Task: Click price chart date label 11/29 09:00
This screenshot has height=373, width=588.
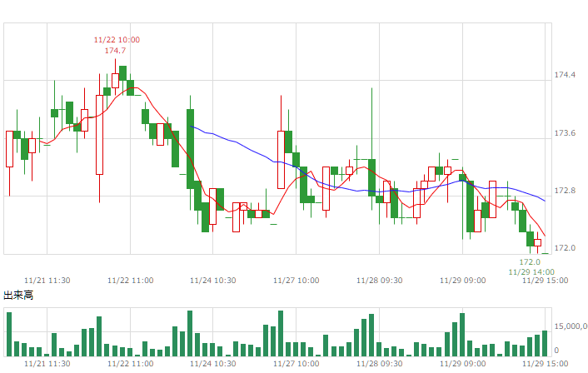Action: point(463,281)
